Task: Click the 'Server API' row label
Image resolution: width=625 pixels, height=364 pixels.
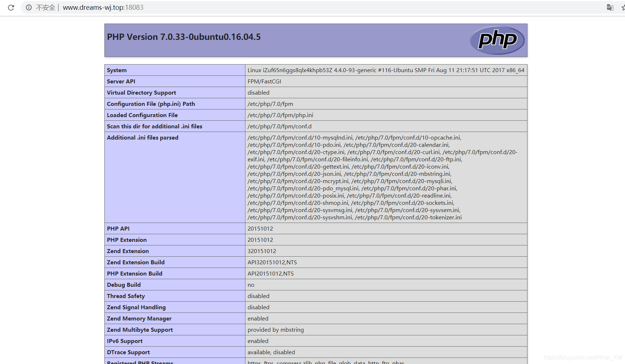Action: [121, 82]
